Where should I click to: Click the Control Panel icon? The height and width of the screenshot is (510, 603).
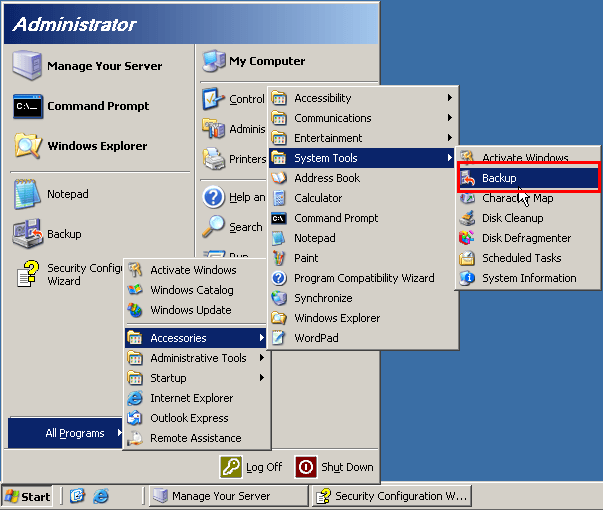(x=213, y=99)
